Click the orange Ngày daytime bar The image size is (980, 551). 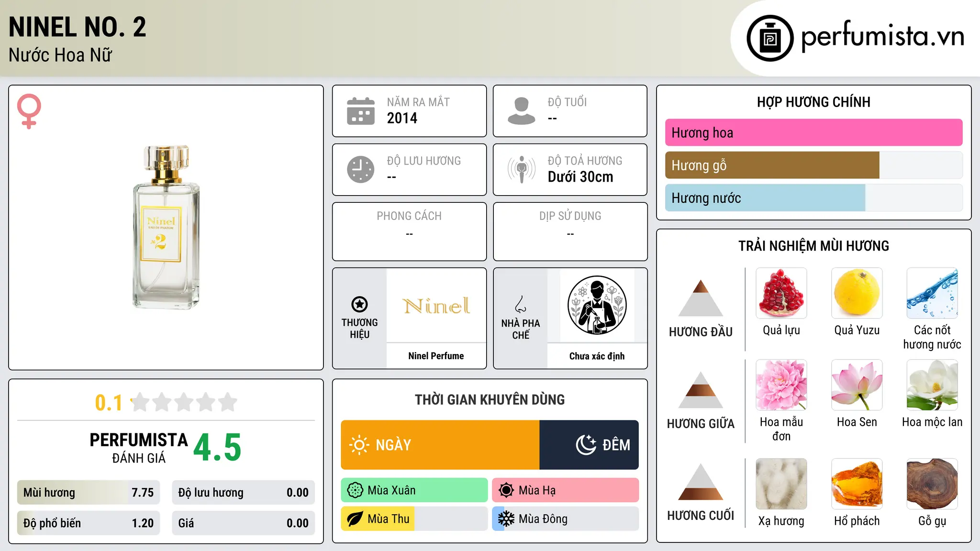(440, 445)
